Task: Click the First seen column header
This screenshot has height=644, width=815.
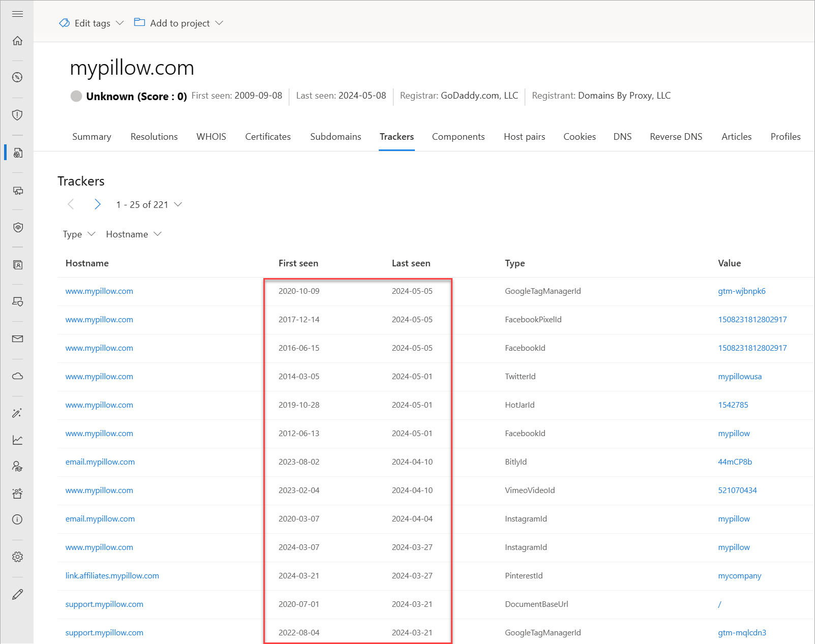Action: pyautogui.click(x=298, y=263)
